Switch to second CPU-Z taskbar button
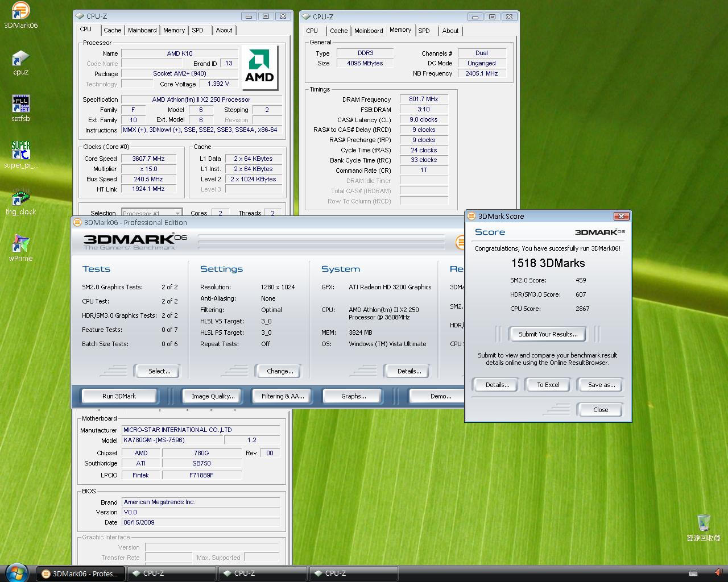This screenshot has height=582, width=728. point(262,573)
